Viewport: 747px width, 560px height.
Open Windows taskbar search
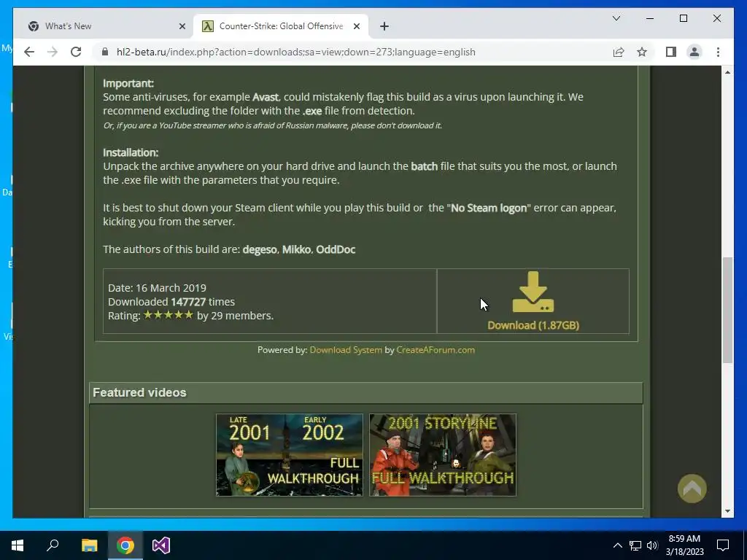coord(53,545)
